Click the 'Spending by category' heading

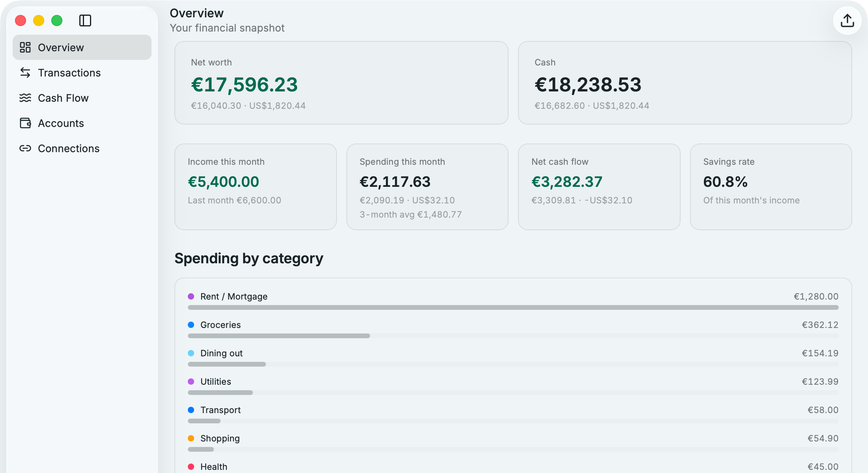click(249, 259)
